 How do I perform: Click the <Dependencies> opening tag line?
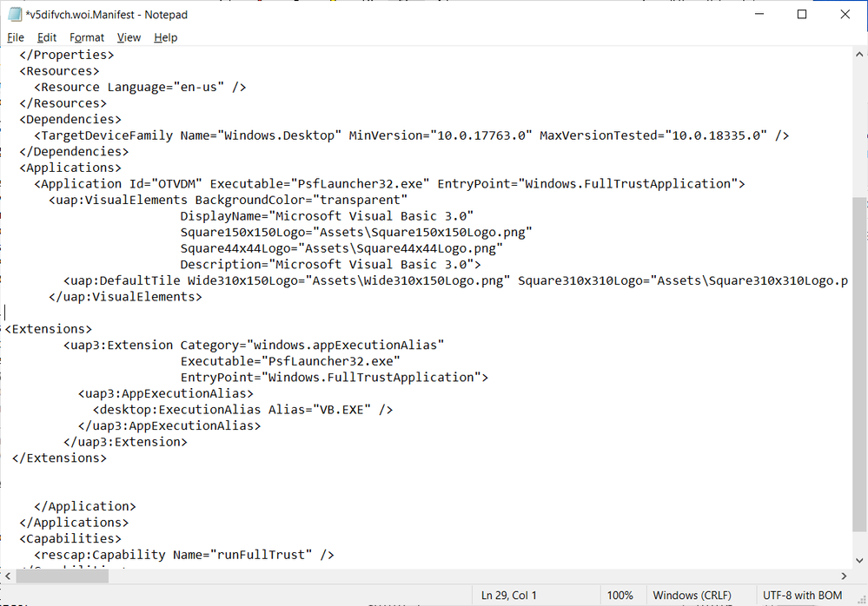(x=70, y=119)
